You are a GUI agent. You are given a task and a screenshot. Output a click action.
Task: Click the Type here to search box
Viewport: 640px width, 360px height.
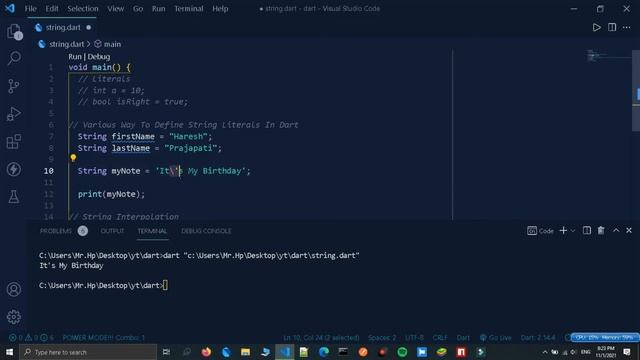[x=88, y=352]
